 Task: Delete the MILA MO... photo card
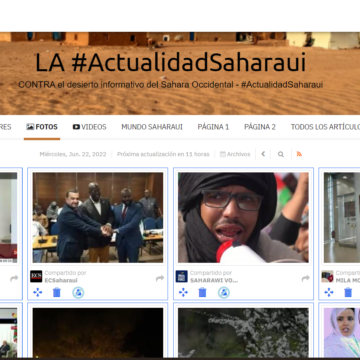coord(348,292)
